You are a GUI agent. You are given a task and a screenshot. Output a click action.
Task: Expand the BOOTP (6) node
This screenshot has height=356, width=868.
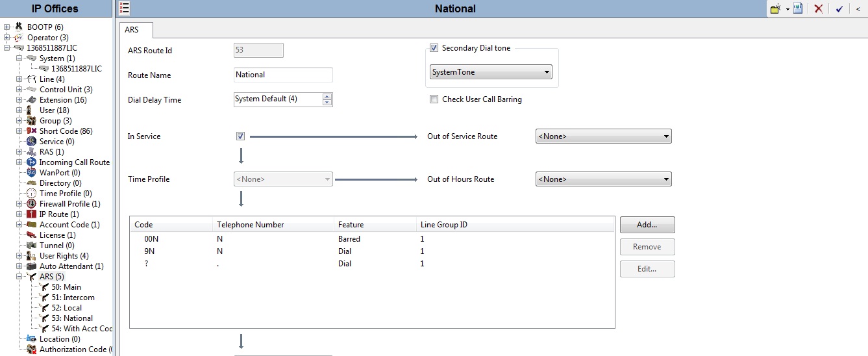point(6,27)
